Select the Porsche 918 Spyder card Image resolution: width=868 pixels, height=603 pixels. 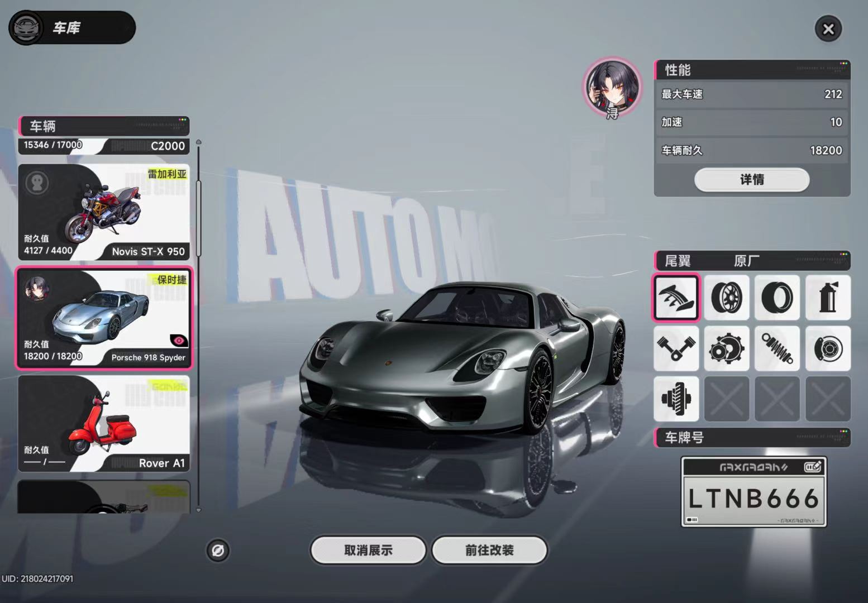[x=104, y=318]
